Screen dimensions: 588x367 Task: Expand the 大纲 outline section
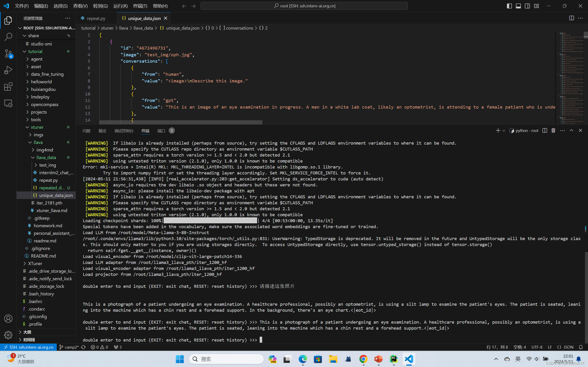(46, 332)
